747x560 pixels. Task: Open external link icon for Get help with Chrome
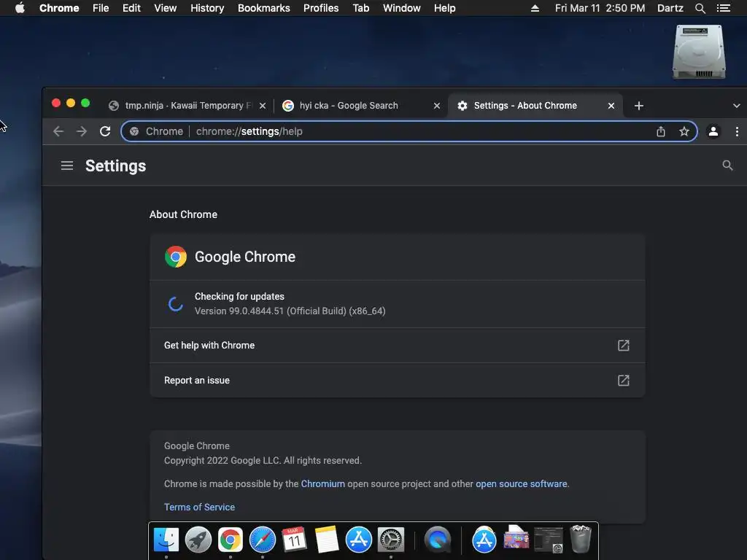click(623, 345)
